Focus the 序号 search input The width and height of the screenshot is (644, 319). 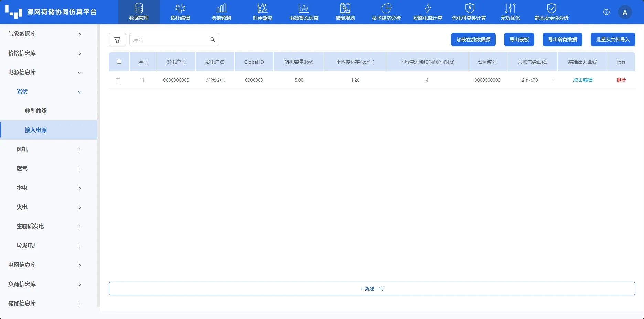(x=170, y=40)
